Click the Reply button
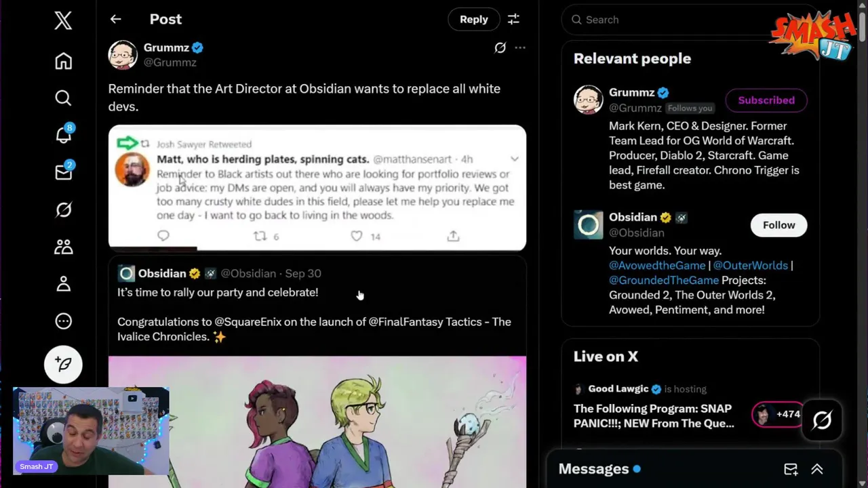The image size is (868, 488). [473, 20]
